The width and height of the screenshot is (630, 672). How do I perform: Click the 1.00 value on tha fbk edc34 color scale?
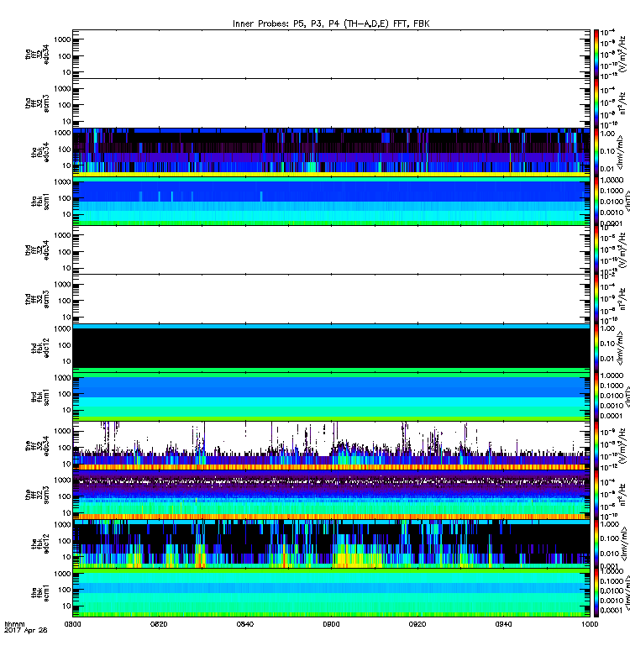607,134
